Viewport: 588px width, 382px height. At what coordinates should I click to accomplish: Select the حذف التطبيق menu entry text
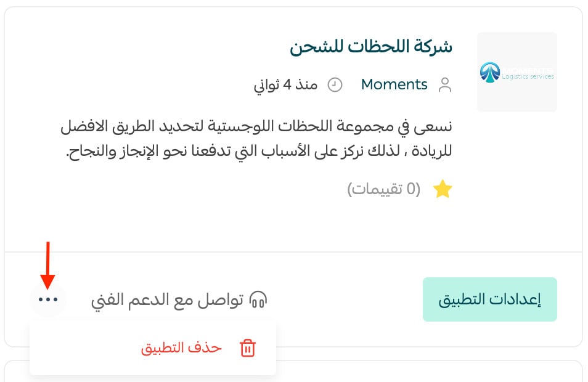(181, 347)
